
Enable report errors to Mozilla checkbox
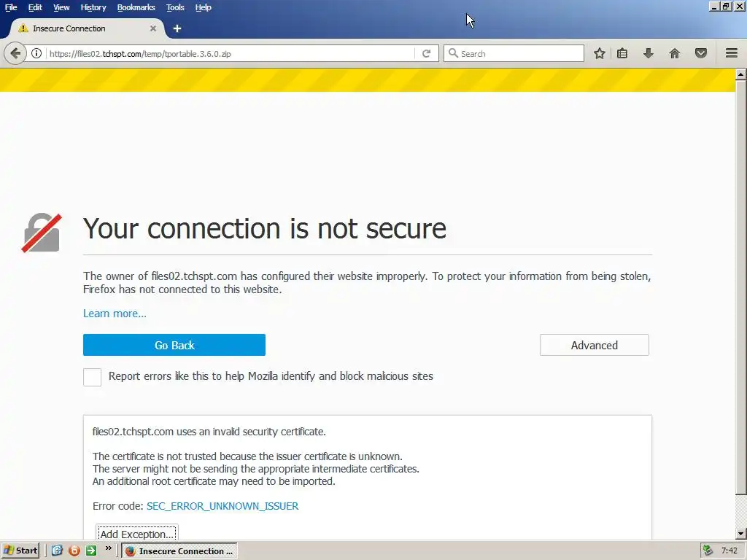coord(93,377)
